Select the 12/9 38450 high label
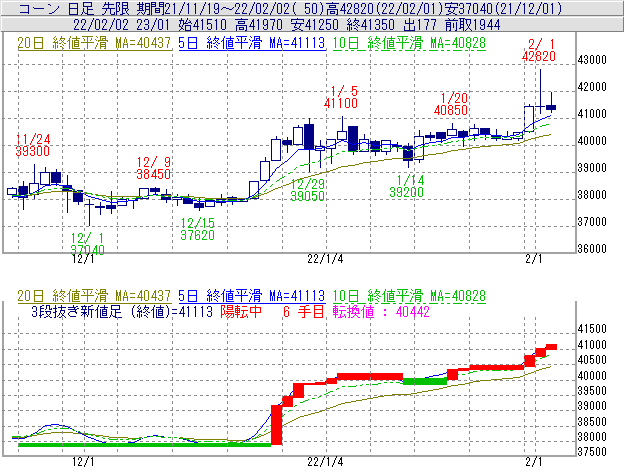Image resolution: width=624 pixels, height=475 pixels. [153, 168]
